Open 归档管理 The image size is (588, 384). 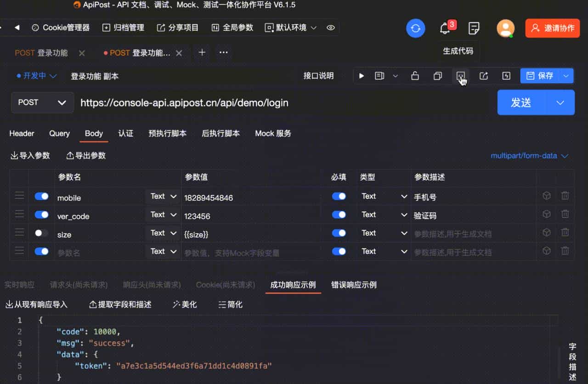pos(124,27)
